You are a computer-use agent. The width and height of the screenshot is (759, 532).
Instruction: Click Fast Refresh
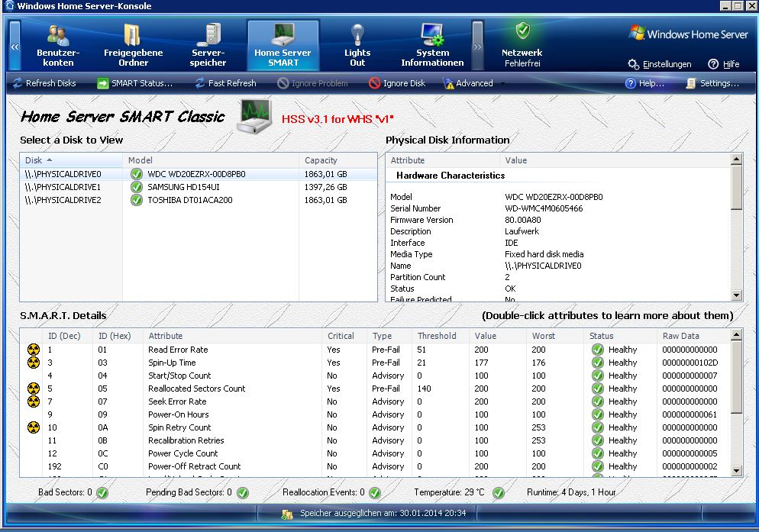[x=225, y=83]
